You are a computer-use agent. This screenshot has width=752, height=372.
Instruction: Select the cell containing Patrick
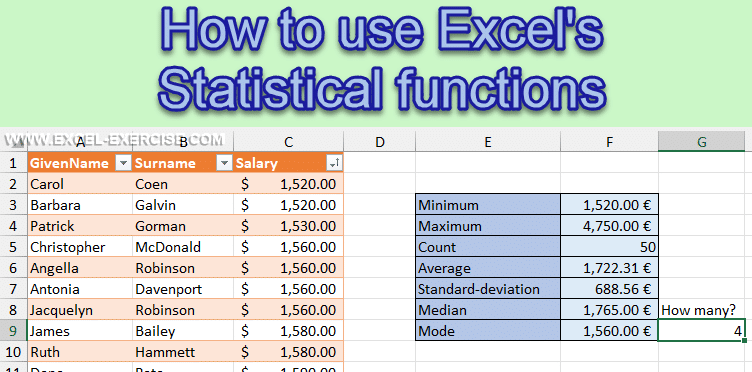80,226
